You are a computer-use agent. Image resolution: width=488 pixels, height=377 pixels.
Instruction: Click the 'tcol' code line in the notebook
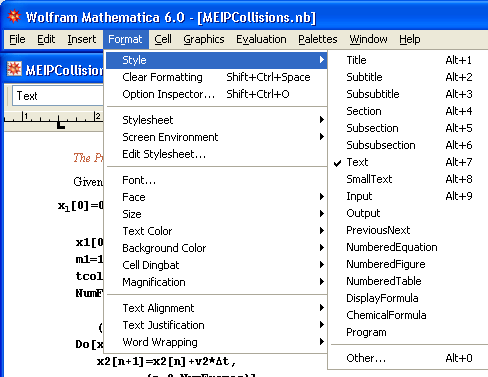click(89, 276)
